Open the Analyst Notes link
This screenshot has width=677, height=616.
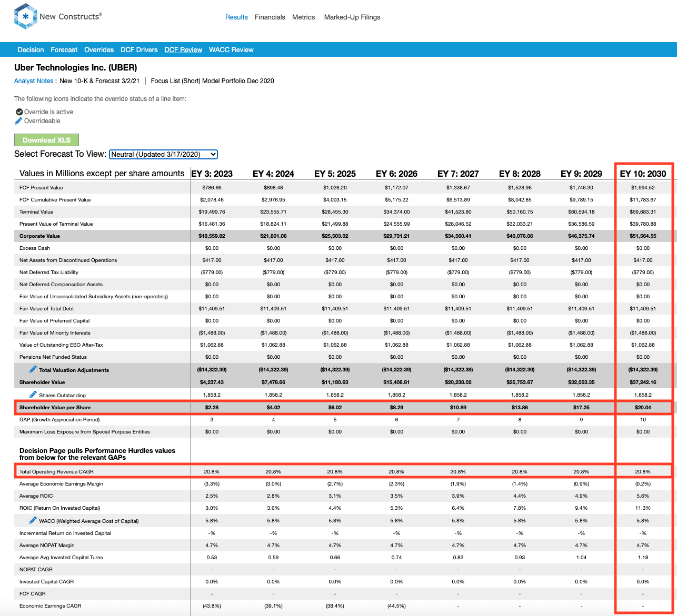(x=34, y=81)
